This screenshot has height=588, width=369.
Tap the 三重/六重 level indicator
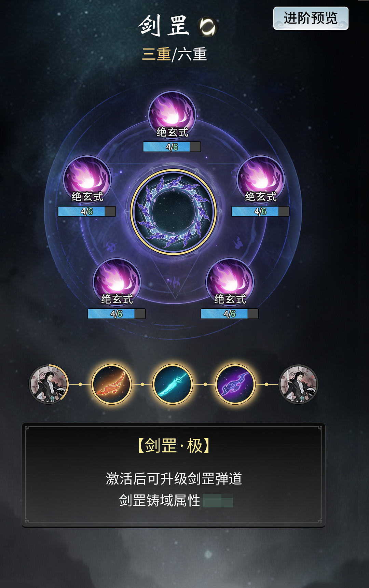174,54
